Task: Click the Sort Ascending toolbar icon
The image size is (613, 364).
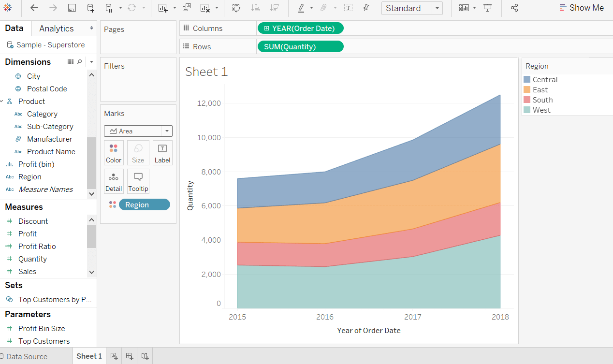Action: tap(256, 8)
